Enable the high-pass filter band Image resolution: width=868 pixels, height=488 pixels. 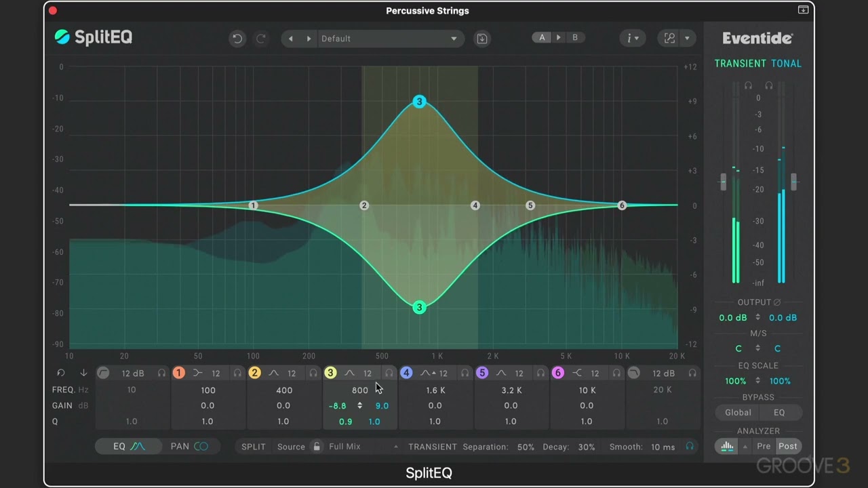coord(103,373)
